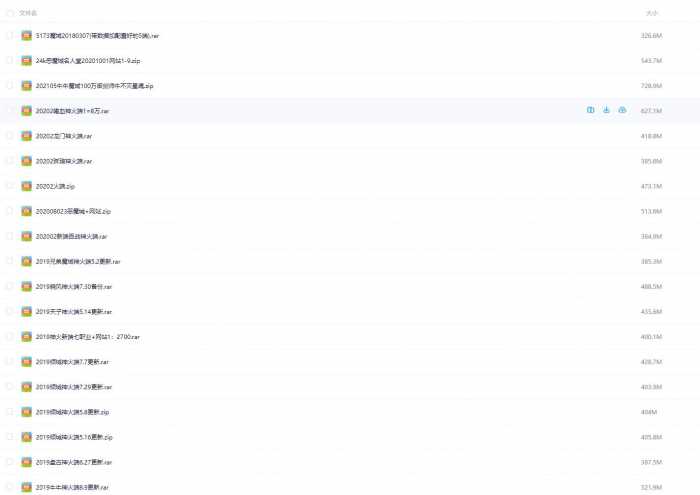Click the 321.9M size cell in last row
Viewport: 700px width, 495px height.
651,487
